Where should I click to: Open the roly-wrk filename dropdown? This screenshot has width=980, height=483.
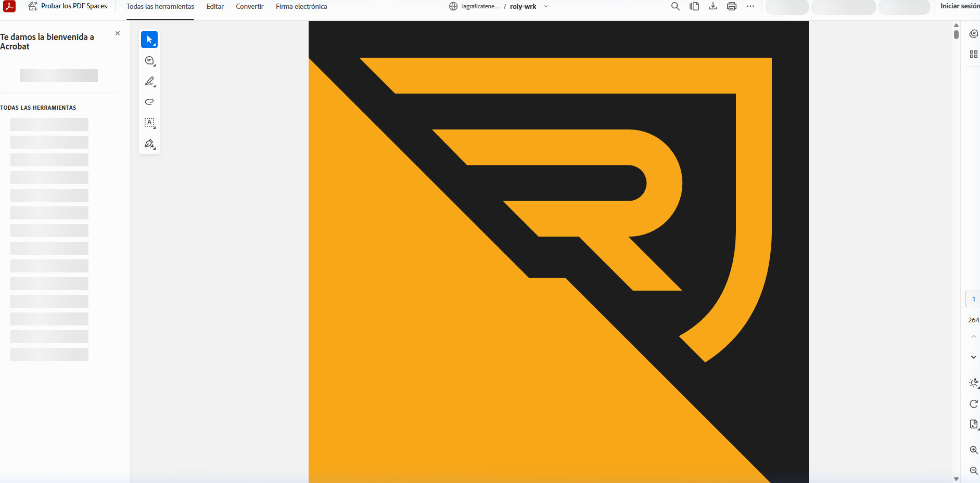tap(545, 6)
